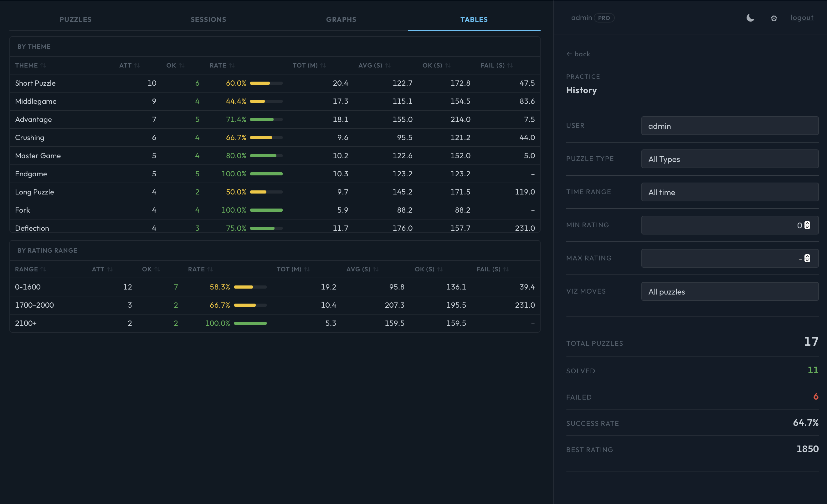The image size is (827, 504).
Task: Click the Min Rating stepper arrows
Action: [x=807, y=225]
